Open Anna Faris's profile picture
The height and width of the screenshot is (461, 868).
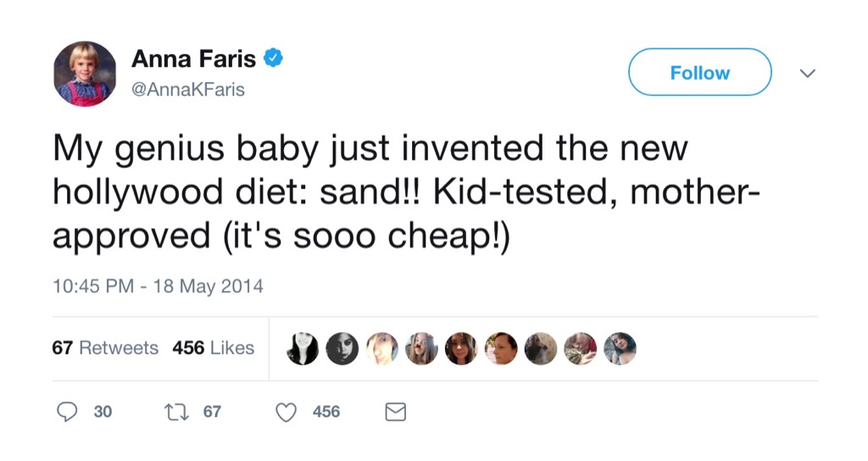(x=85, y=74)
